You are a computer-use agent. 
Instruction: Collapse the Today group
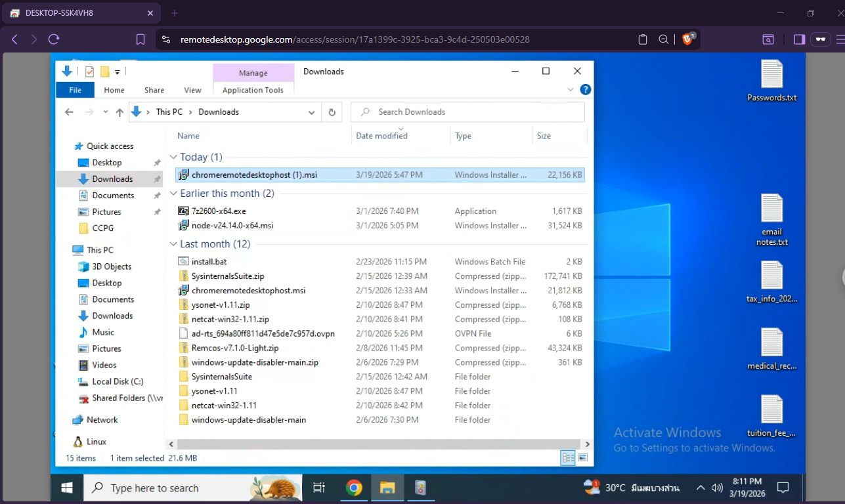[x=174, y=157]
